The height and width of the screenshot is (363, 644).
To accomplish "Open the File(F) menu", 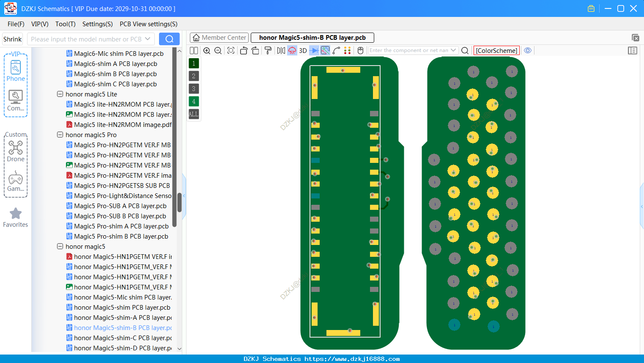I will (16, 24).
